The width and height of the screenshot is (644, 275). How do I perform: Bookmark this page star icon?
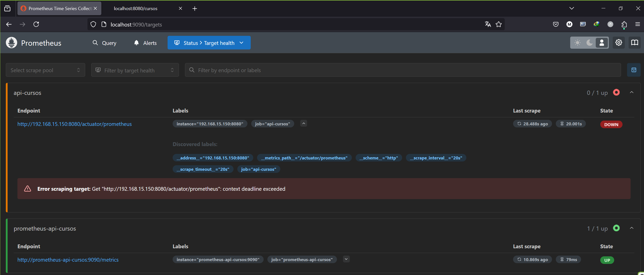[x=499, y=24]
